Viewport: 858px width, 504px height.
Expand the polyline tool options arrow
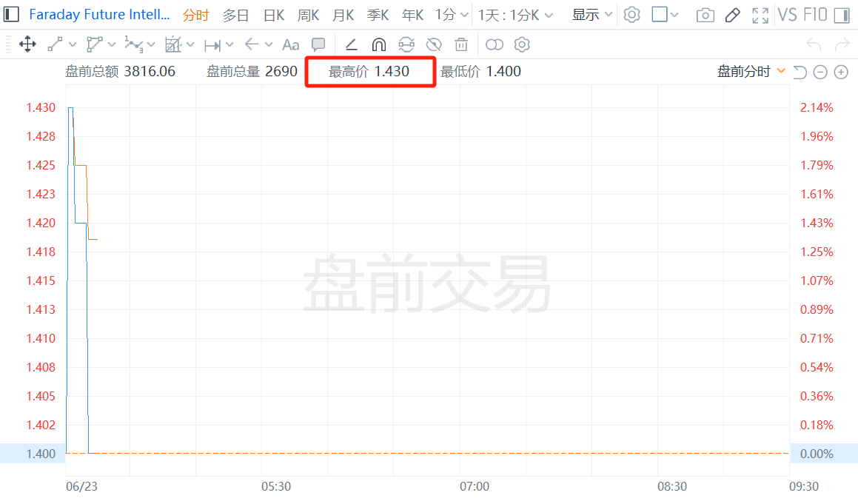[112, 44]
